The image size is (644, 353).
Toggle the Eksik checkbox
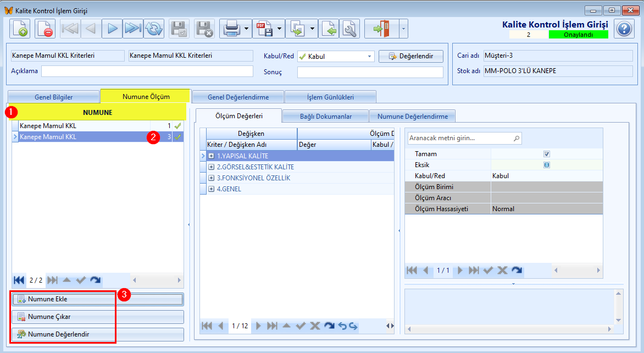547,165
